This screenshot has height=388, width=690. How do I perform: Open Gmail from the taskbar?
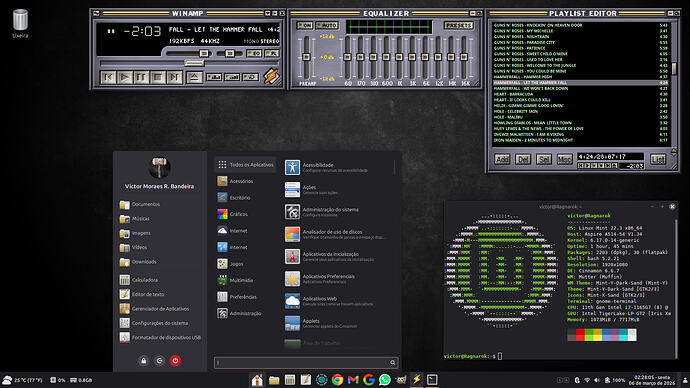click(x=353, y=380)
